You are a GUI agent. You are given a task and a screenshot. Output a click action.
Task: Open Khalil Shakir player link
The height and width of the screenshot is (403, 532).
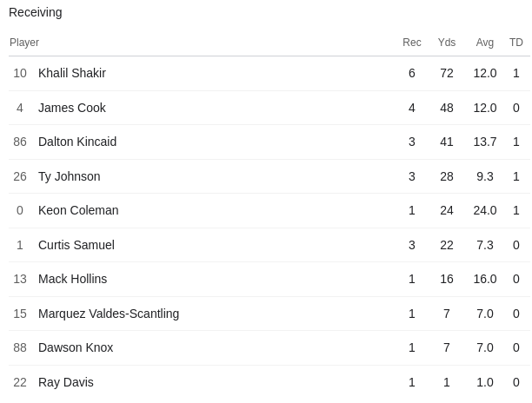(x=72, y=73)
